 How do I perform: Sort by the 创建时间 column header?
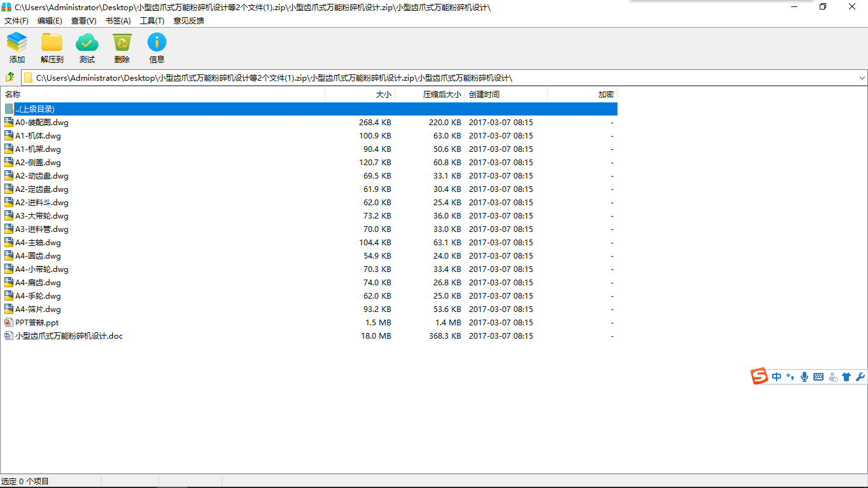[506, 95]
